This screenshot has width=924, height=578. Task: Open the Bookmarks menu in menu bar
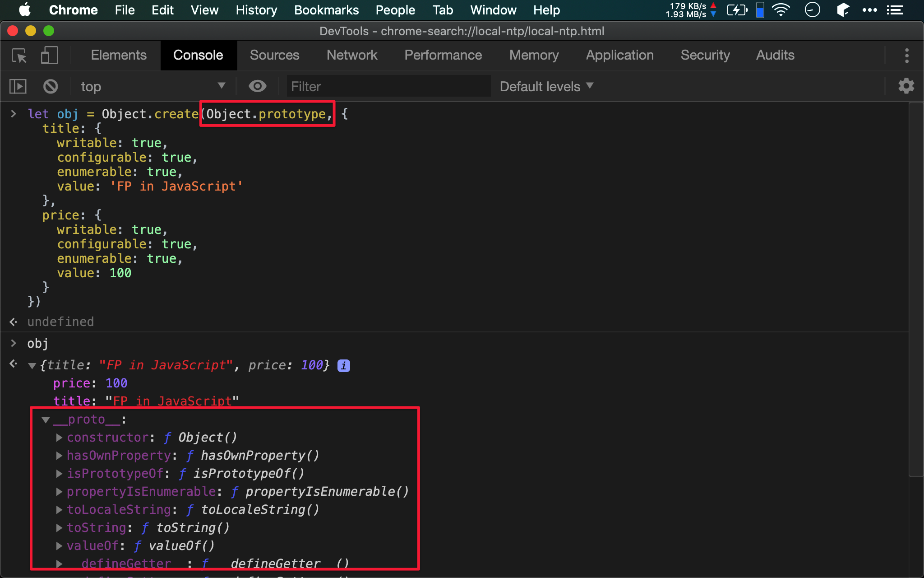326,10
